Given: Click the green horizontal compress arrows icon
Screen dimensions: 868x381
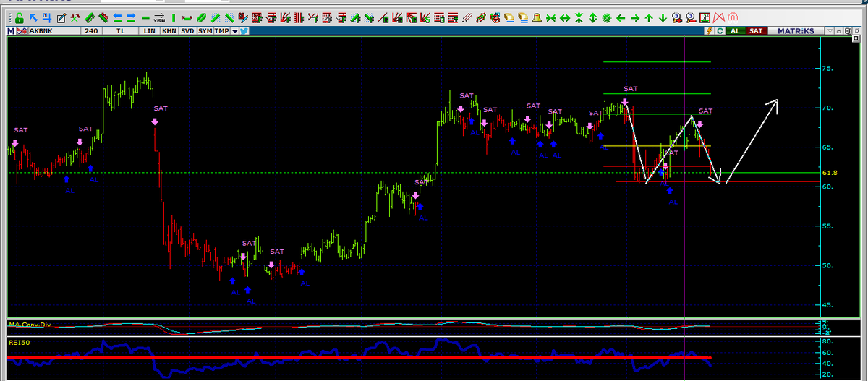Looking at the screenshot, I should click(550, 18).
